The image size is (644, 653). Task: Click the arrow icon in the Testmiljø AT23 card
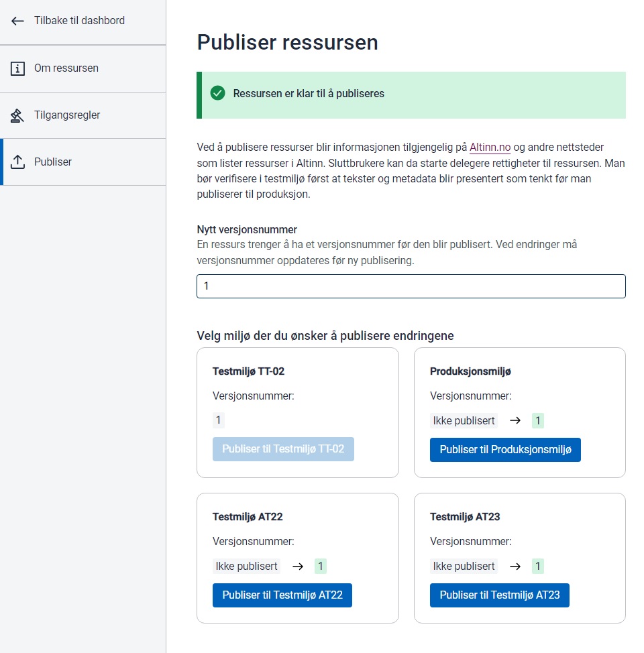point(515,567)
